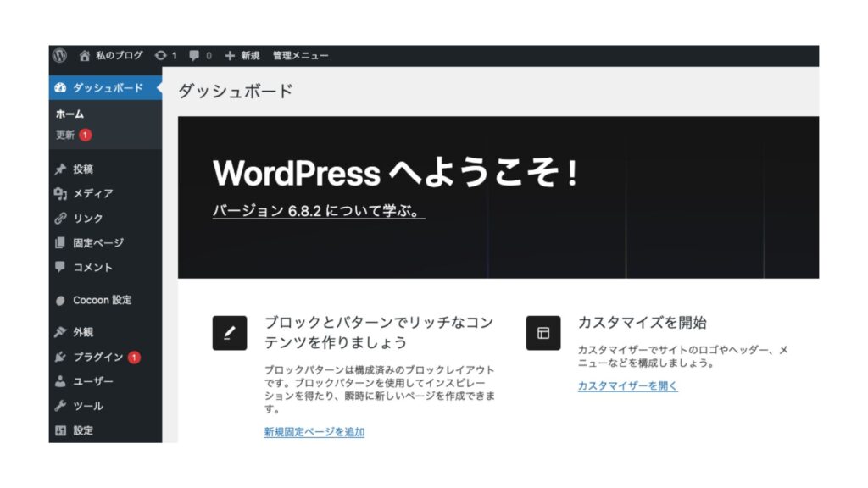This screenshot has height=488, width=868.
Task: Click the pencil edit icon in welcome panel
Action: pos(229,332)
